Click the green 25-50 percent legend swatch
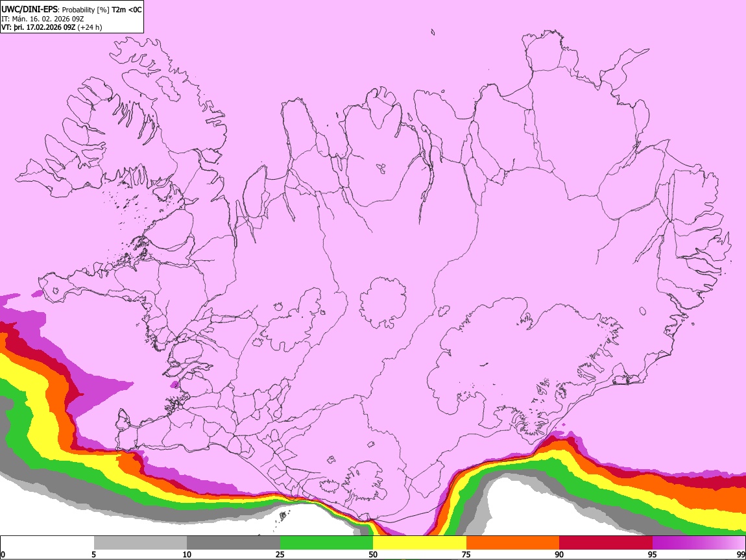This screenshot has width=746, height=560. pyautogui.click(x=326, y=543)
